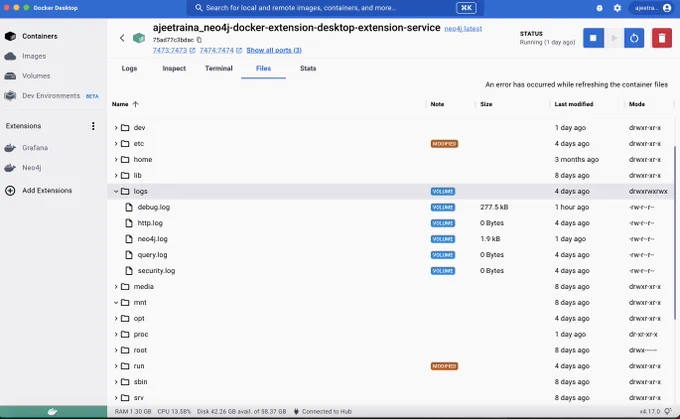Click the neo4j.log file icon
The width and height of the screenshot is (680, 419).
coord(129,239)
